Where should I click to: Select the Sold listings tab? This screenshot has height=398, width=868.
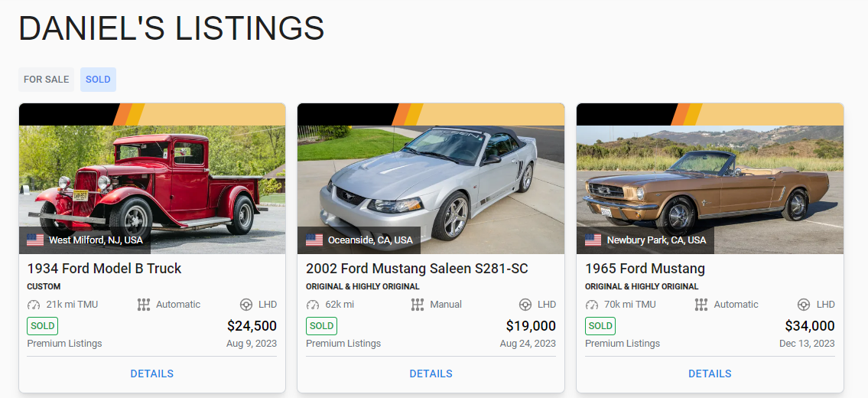point(98,80)
